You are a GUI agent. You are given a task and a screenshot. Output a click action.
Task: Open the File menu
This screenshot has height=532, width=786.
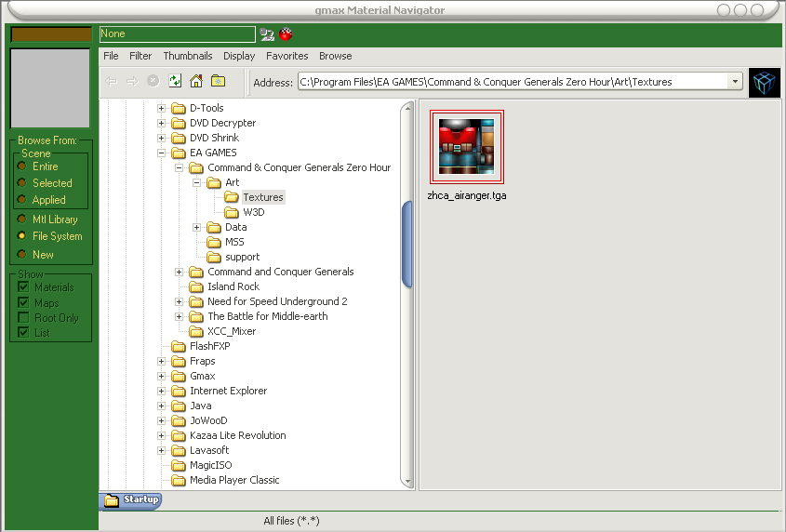click(111, 56)
